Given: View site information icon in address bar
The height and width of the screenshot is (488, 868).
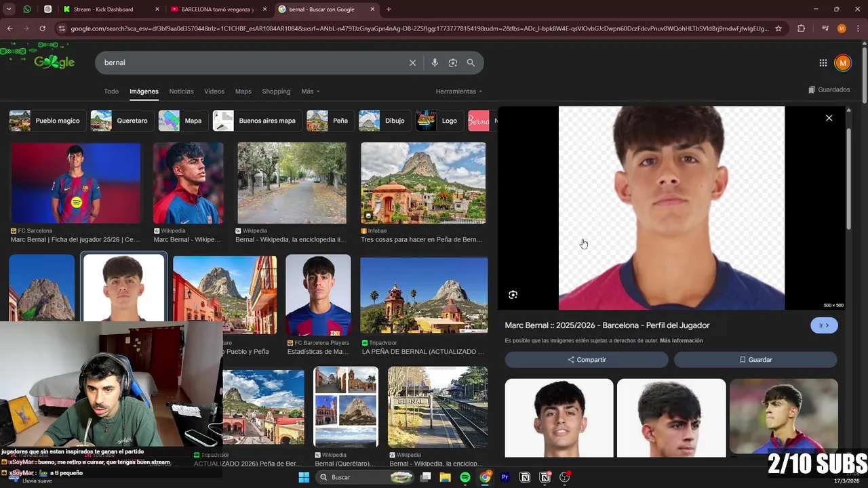Looking at the screenshot, I should 62,28.
